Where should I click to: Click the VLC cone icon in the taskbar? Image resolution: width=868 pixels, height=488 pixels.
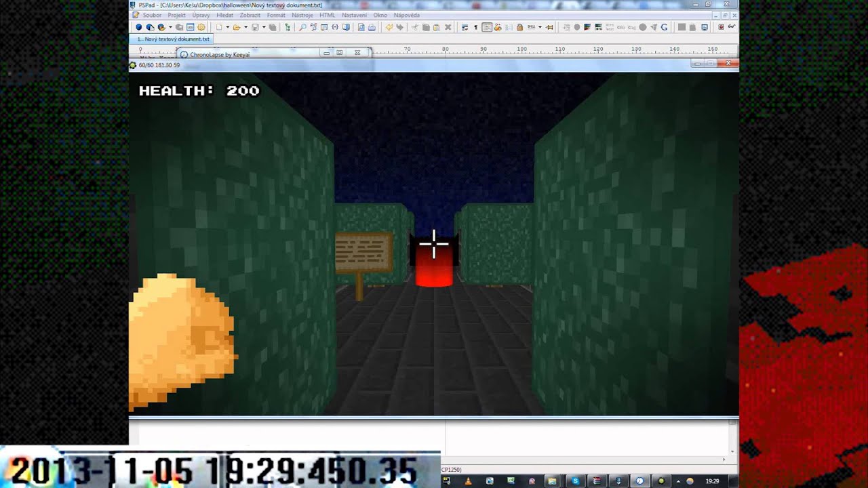pyautogui.click(x=468, y=481)
